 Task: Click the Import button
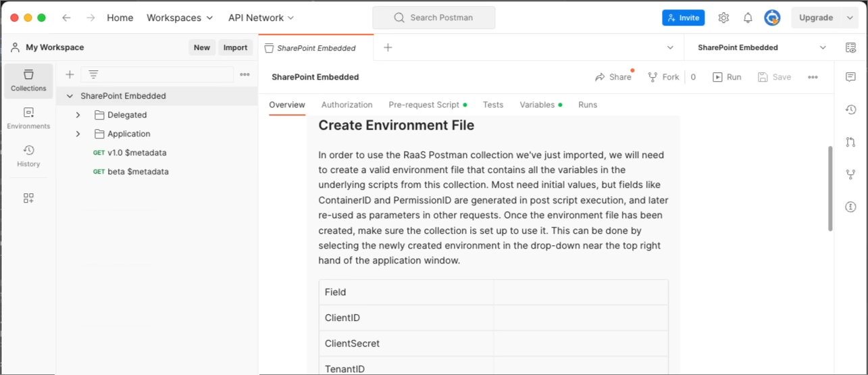click(x=236, y=47)
